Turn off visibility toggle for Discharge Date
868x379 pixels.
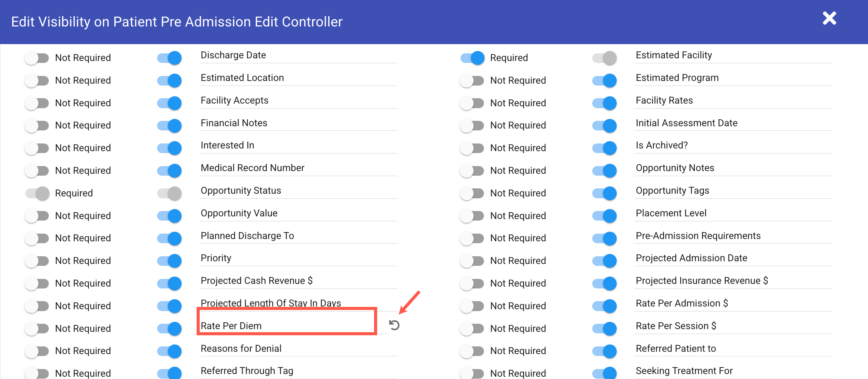[x=169, y=58]
